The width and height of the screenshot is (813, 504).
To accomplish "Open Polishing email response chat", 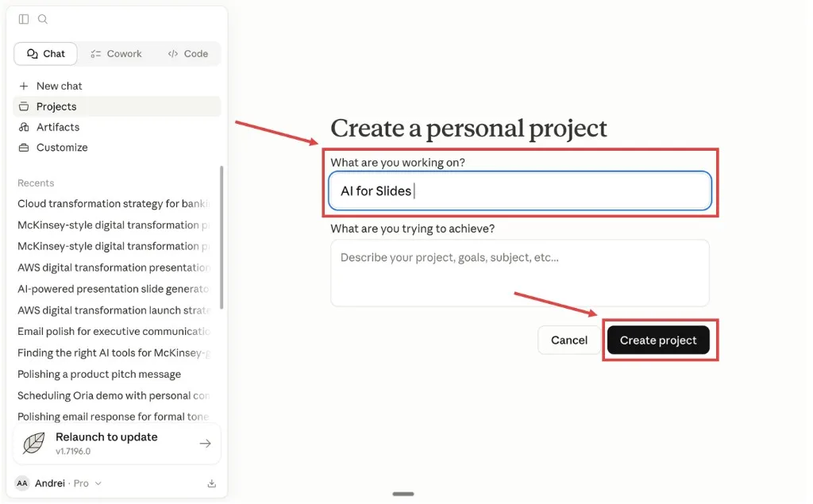I will pyautogui.click(x=114, y=417).
